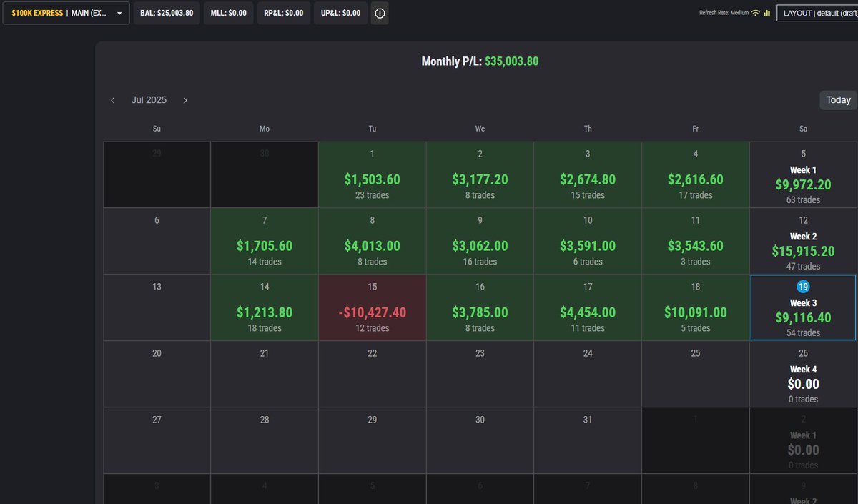Go to next month with right chevron

pyautogui.click(x=185, y=100)
